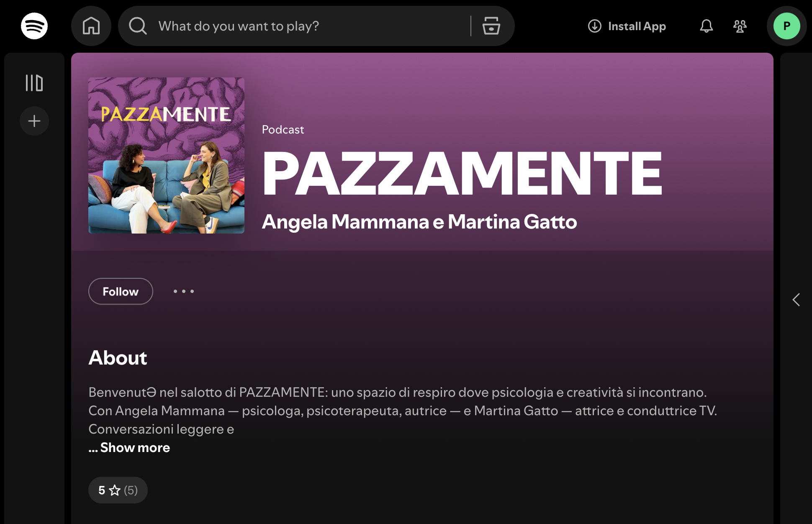The height and width of the screenshot is (524, 812).
Task: Open the Home page
Action: pyautogui.click(x=91, y=26)
